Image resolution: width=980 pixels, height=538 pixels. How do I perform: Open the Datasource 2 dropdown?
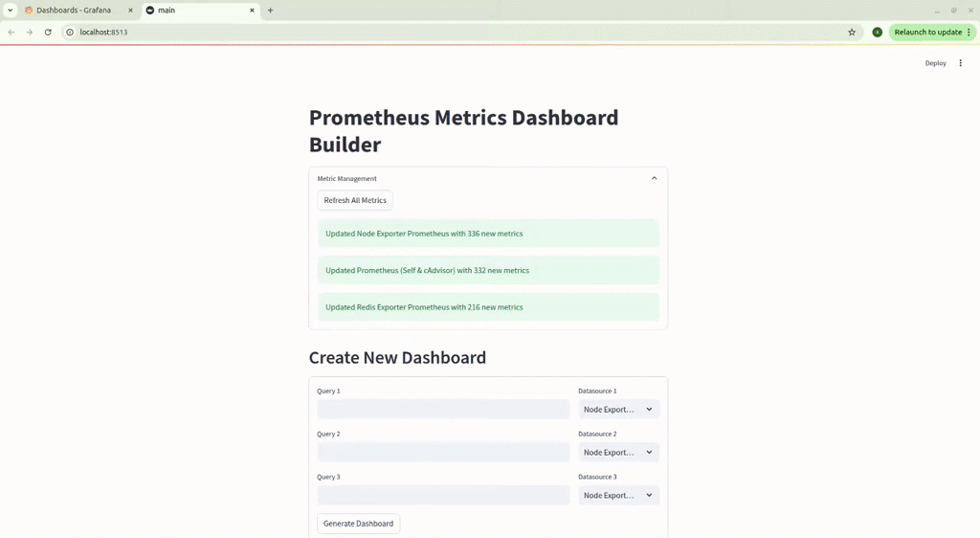click(x=619, y=453)
